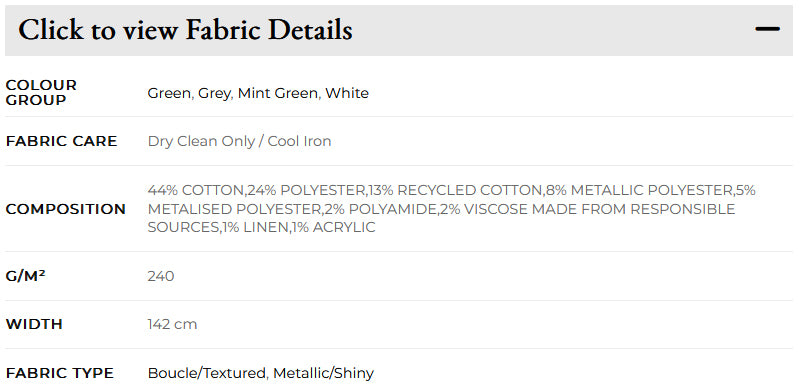Screen dimensions: 802x387
Task: Open the Green colour group link
Action: click(170, 94)
